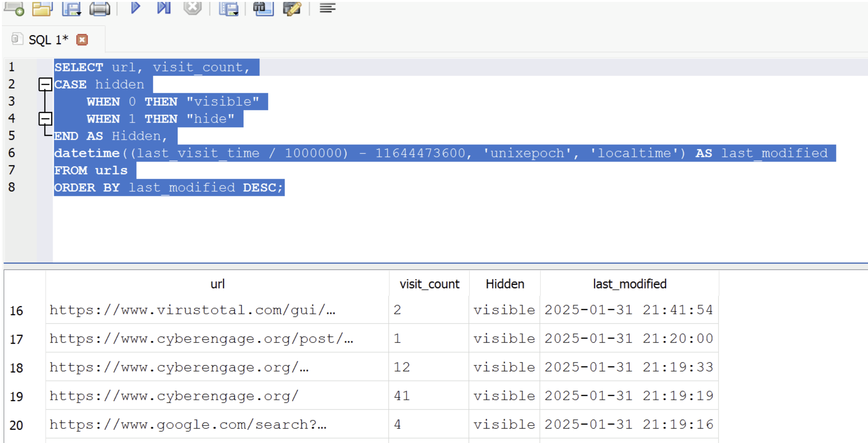Execute all SQL with the play button
Image resolution: width=868 pixels, height=443 pixels.
[x=135, y=7]
